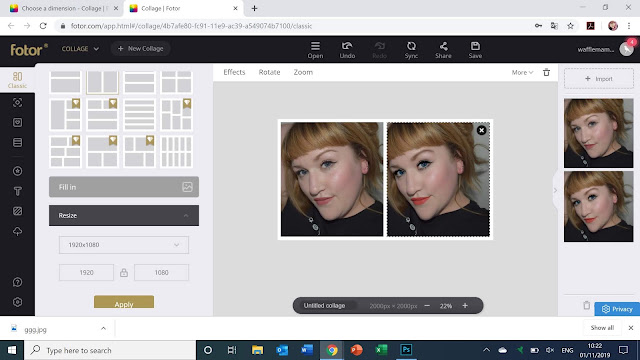Click the Fill in button
The image size is (640, 360).
[124, 187]
